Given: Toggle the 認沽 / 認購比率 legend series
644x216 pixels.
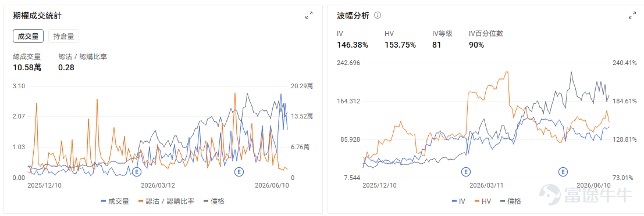Looking at the screenshot, I should [166, 201].
